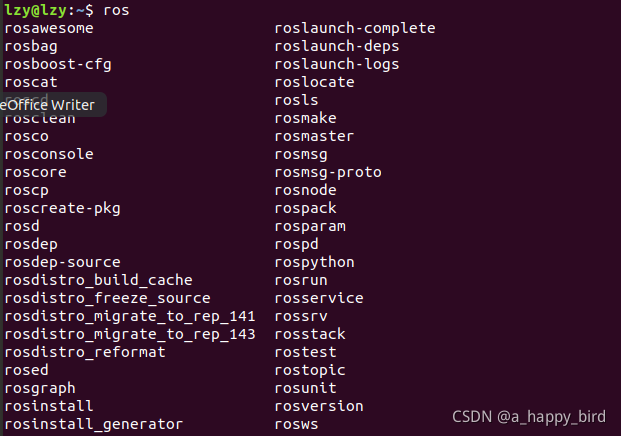Click rosdistro_reformat in the output
This screenshot has width=621, height=436.
point(85,352)
